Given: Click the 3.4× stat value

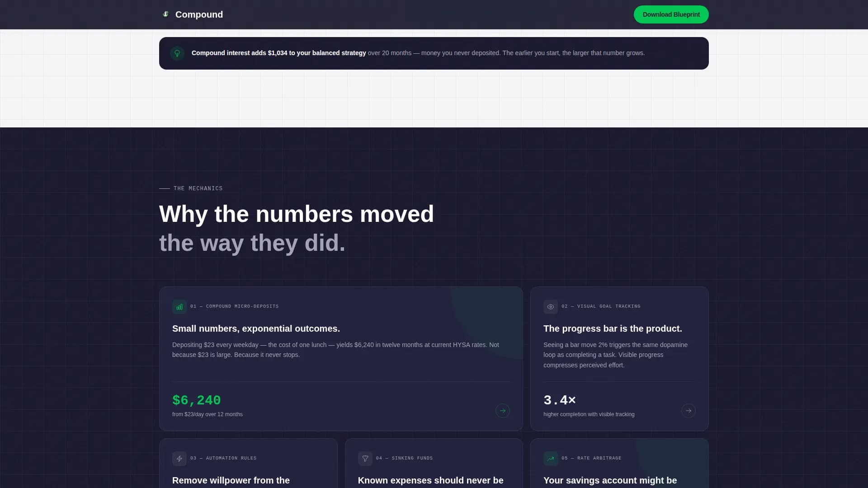Looking at the screenshot, I should [559, 400].
